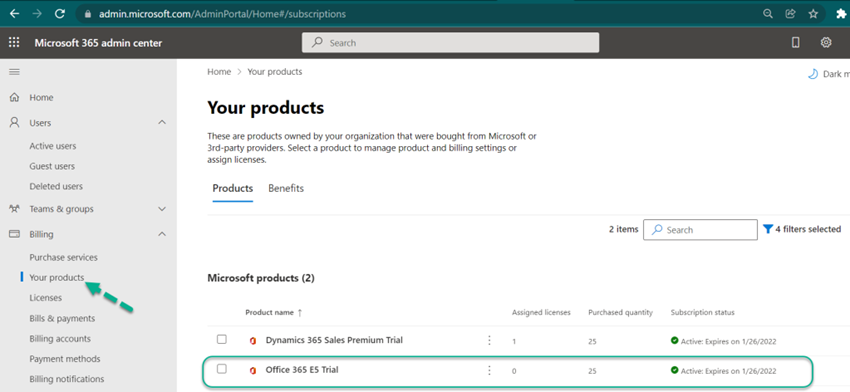Click the Users person icon

(x=15, y=123)
